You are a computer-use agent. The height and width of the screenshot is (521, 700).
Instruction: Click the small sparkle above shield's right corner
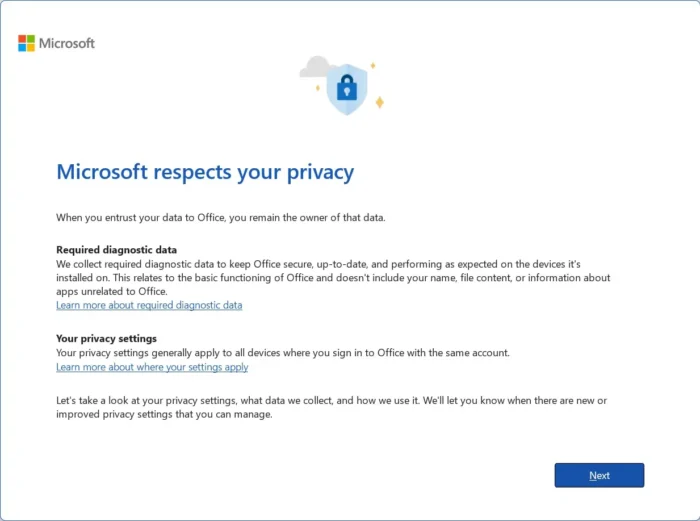click(373, 65)
